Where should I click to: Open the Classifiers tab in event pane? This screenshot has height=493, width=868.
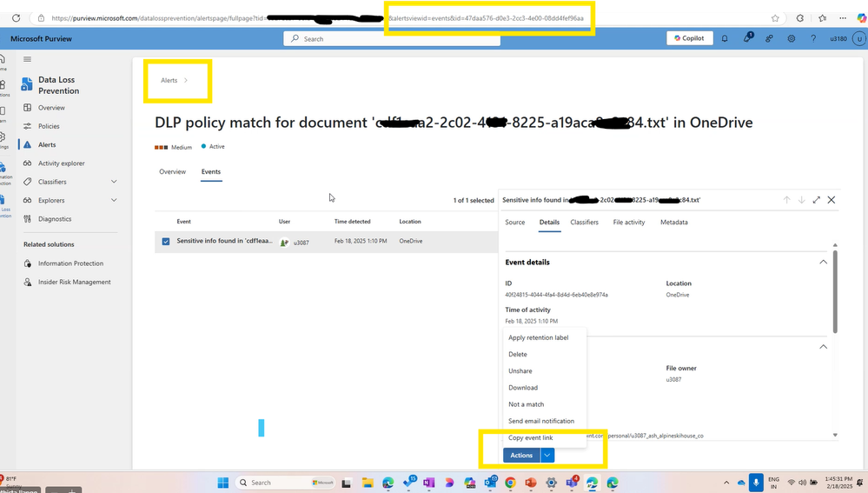tap(584, 222)
